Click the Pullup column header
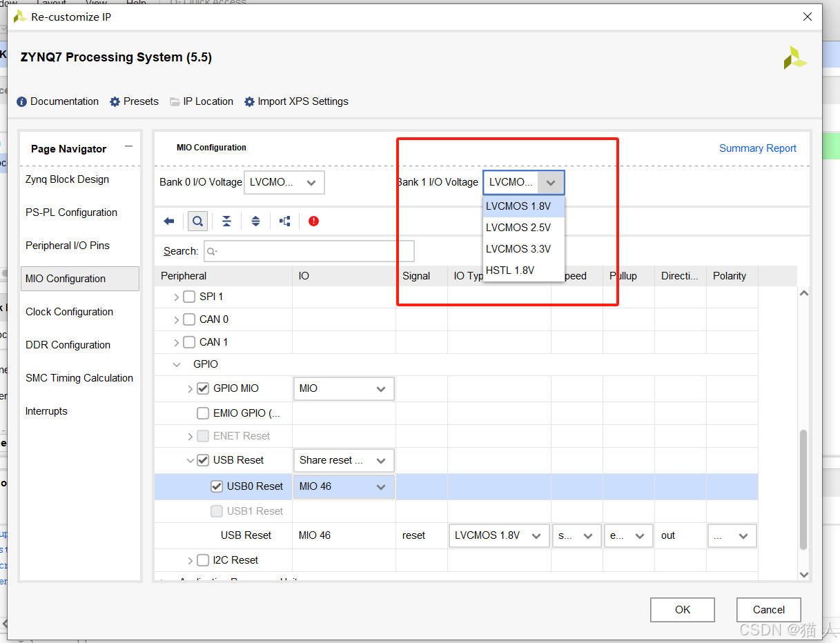The width and height of the screenshot is (840, 643). coord(628,276)
